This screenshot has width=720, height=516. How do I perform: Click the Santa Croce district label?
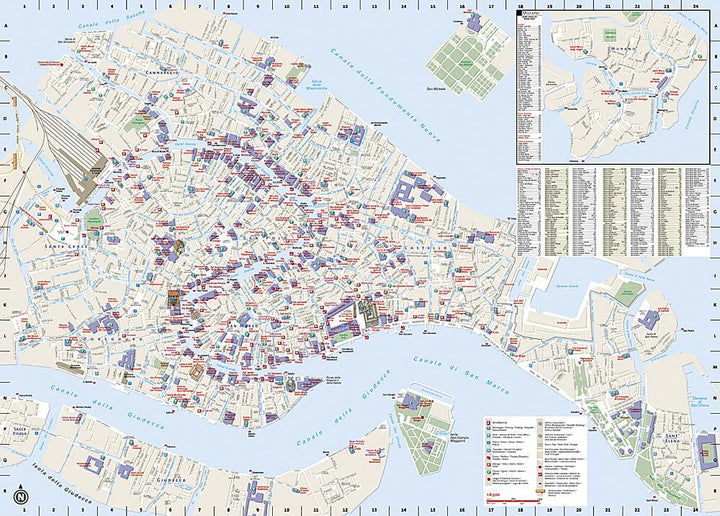(x=66, y=247)
